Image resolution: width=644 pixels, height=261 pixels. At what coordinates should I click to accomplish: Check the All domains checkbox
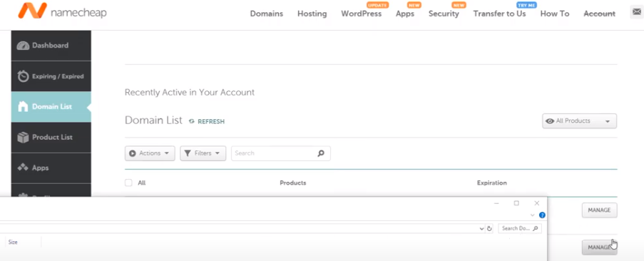pyautogui.click(x=128, y=183)
